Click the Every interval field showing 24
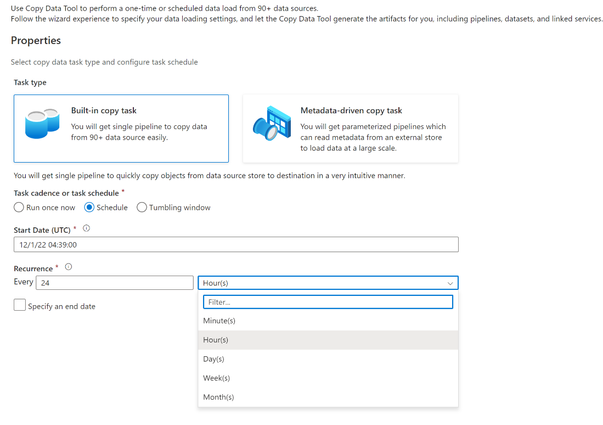 click(115, 283)
